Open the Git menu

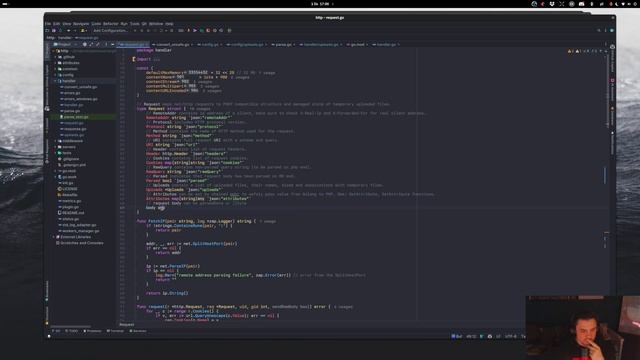(144, 24)
